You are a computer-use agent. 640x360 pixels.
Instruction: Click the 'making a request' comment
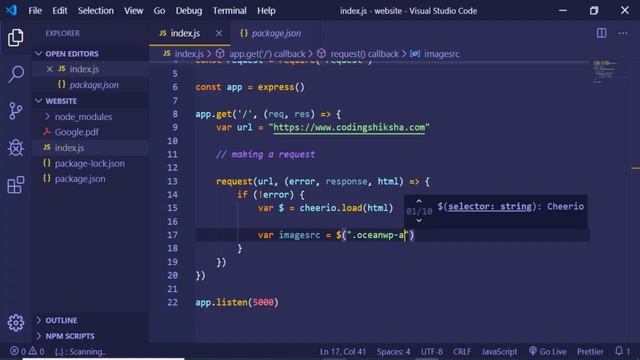pyautogui.click(x=265, y=154)
